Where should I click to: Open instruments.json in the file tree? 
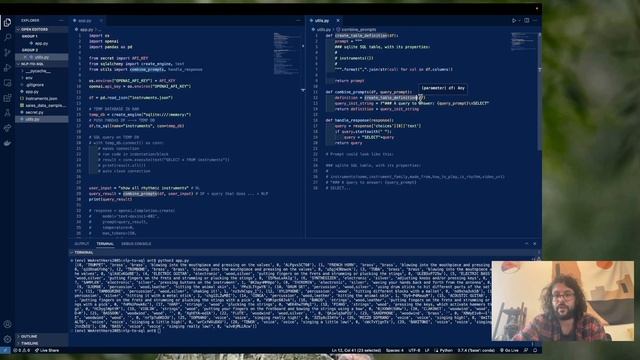(x=41, y=99)
